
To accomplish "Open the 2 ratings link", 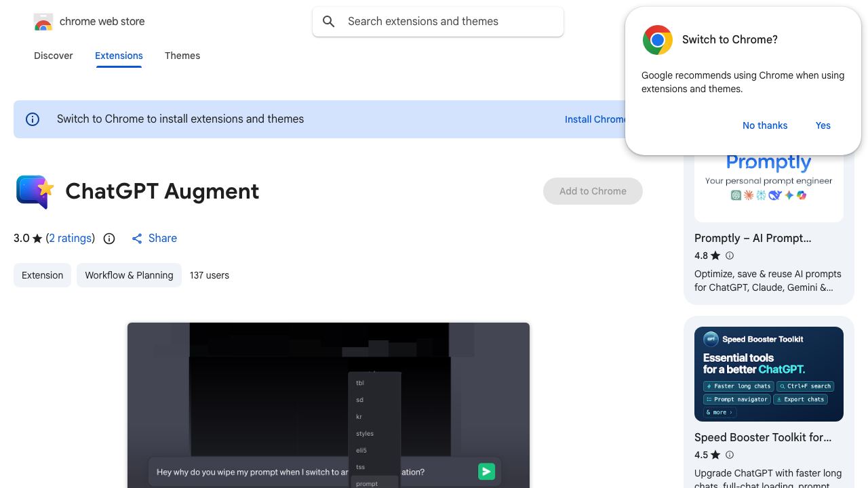I will pos(71,239).
